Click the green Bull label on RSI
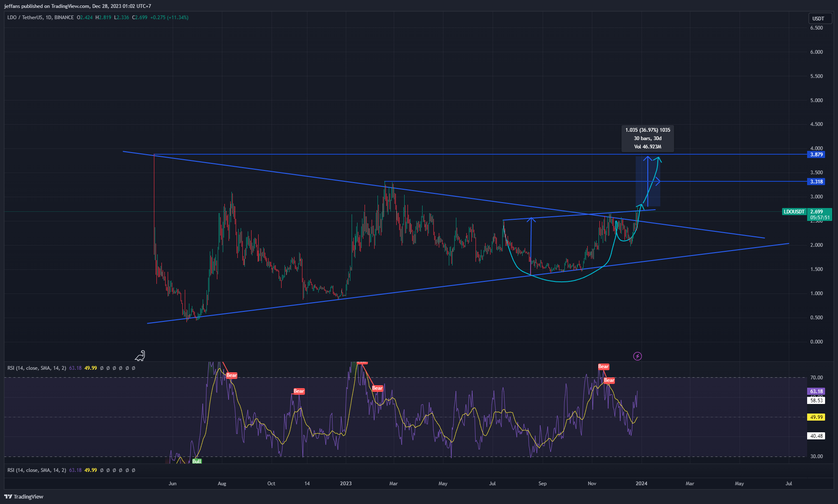 [197, 461]
